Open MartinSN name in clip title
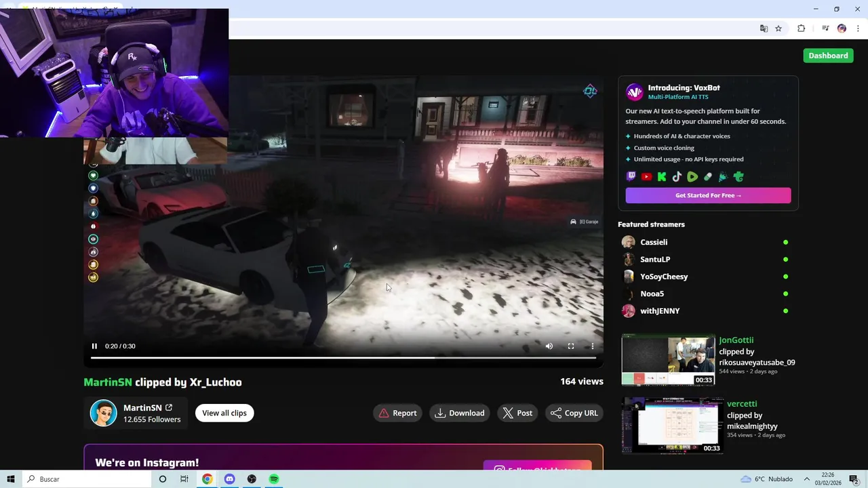 (x=108, y=382)
